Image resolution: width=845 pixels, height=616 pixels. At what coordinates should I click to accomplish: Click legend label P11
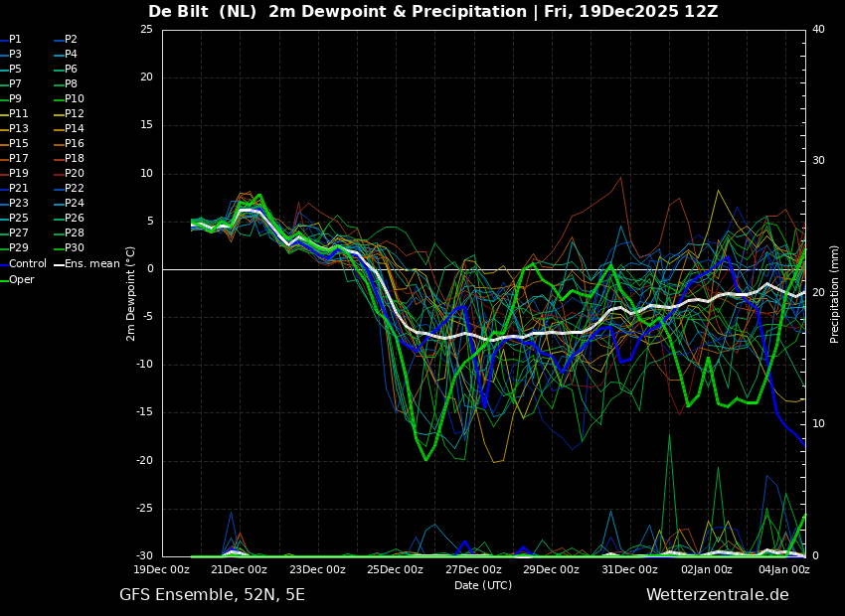coord(18,113)
